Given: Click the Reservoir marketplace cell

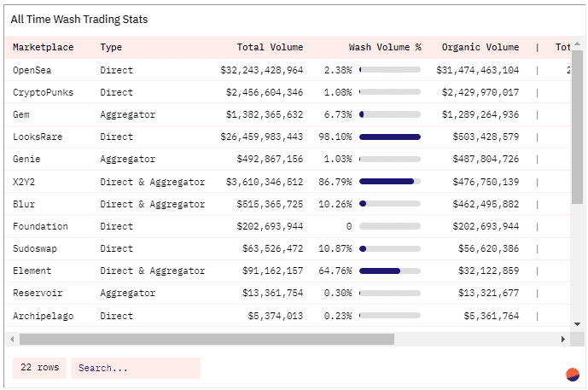Looking at the screenshot, I should click(x=38, y=293).
